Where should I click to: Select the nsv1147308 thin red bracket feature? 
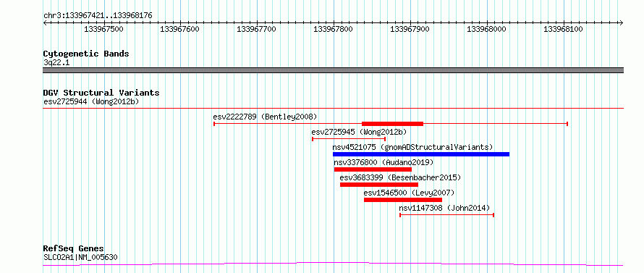coord(446,215)
